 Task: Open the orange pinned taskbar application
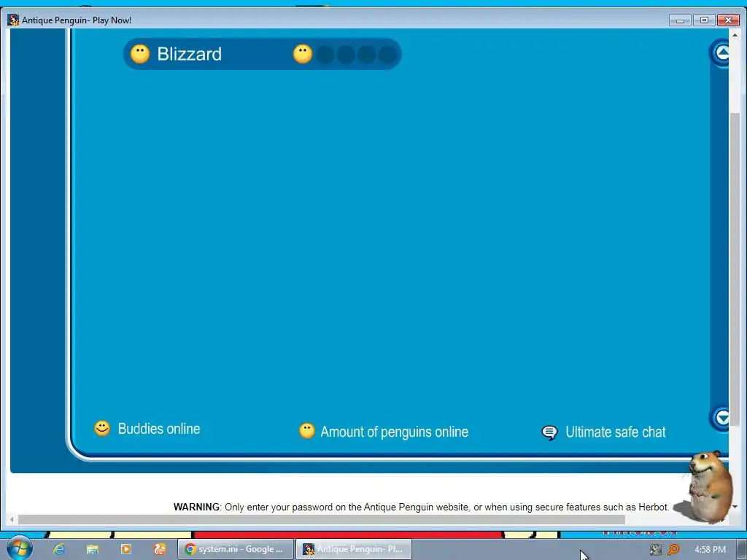(160, 549)
